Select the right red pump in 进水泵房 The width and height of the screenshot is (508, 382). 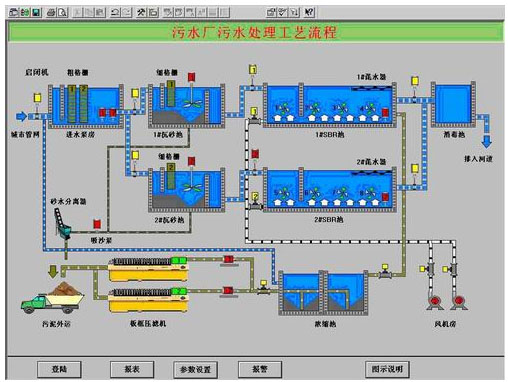click(113, 113)
